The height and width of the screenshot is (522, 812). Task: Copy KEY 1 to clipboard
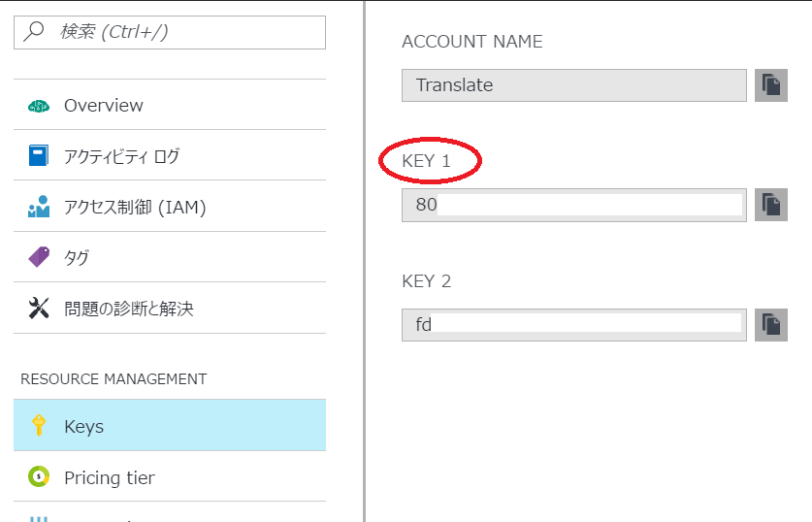click(x=770, y=205)
